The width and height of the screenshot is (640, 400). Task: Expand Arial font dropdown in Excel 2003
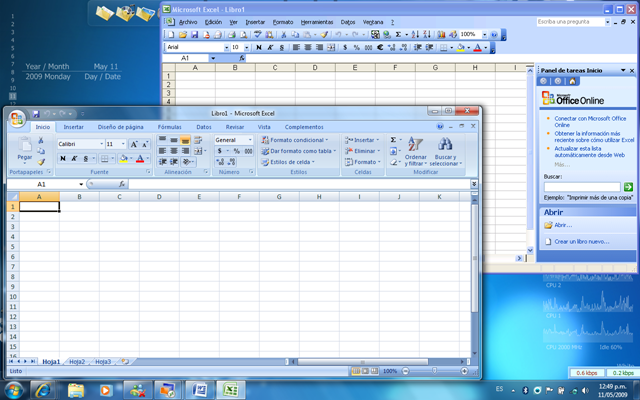point(227,48)
